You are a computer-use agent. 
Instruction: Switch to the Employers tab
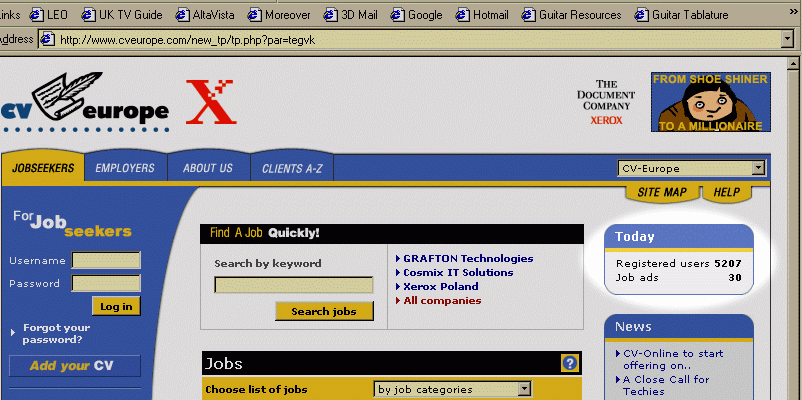(125, 168)
